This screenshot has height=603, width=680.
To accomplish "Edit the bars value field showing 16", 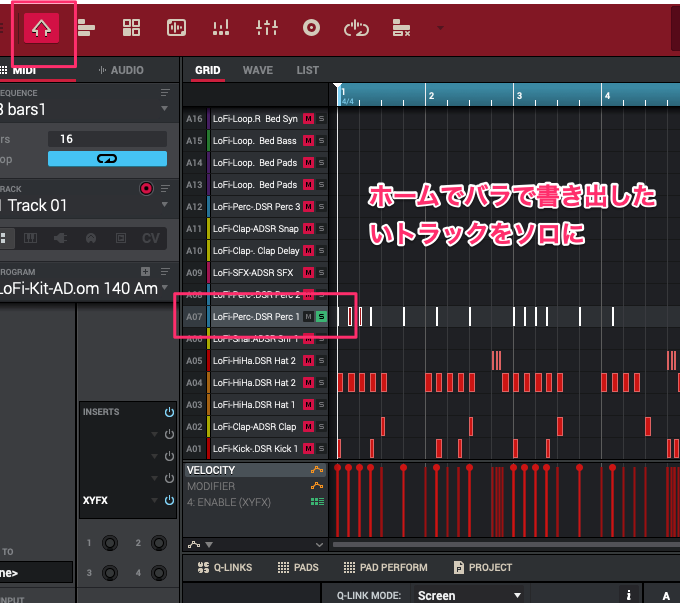I will [x=107, y=139].
